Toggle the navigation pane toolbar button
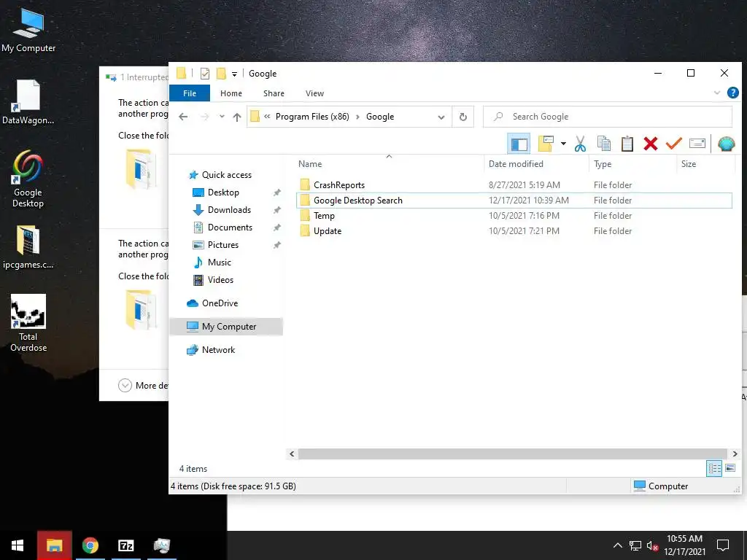Viewport: 747px width, 560px height. (x=519, y=144)
